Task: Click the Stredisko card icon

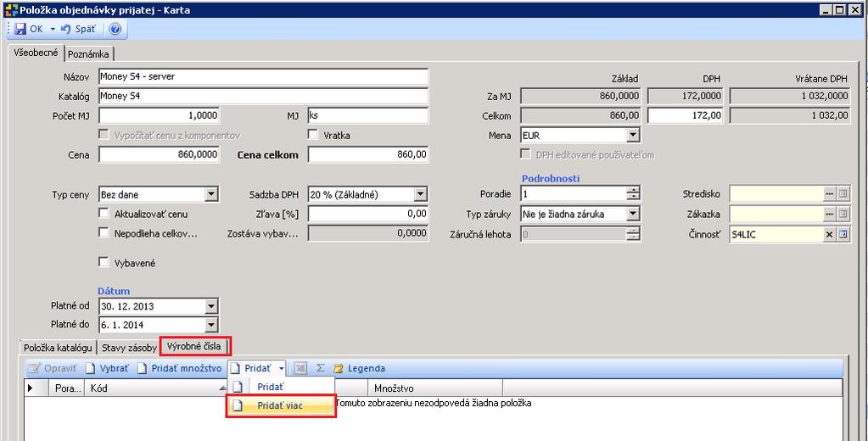Action: [x=843, y=194]
